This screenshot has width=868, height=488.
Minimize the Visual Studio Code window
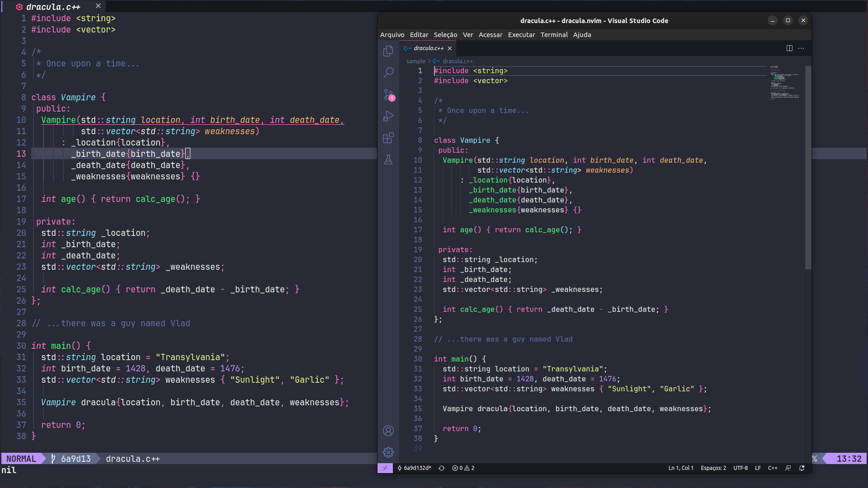click(773, 20)
